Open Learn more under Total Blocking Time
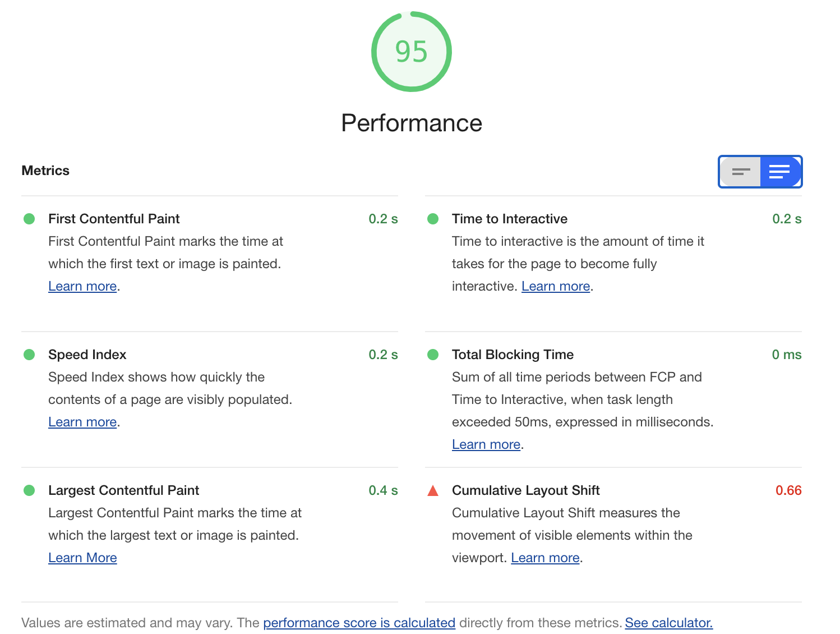This screenshot has height=634, width=840. [486, 444]
